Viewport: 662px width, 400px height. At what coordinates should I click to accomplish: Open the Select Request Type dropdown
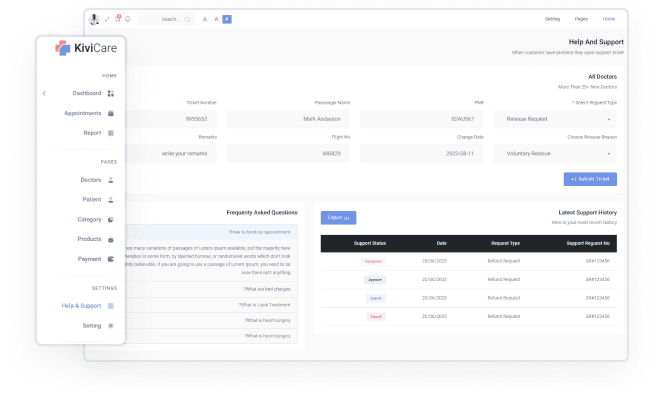[x=555, y=119]
